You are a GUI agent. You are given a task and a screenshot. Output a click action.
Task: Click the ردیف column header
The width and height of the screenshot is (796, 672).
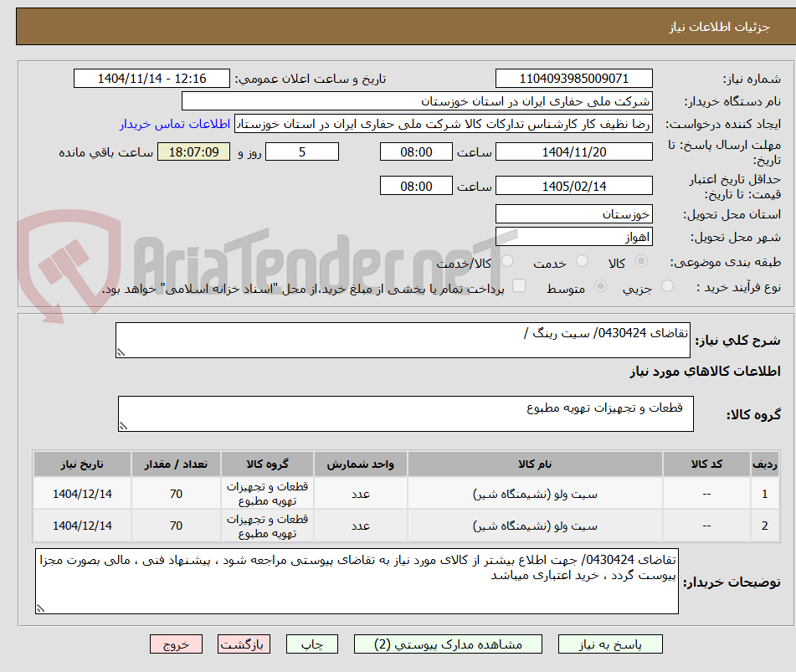pyautogui.click(x=764, y=464)
